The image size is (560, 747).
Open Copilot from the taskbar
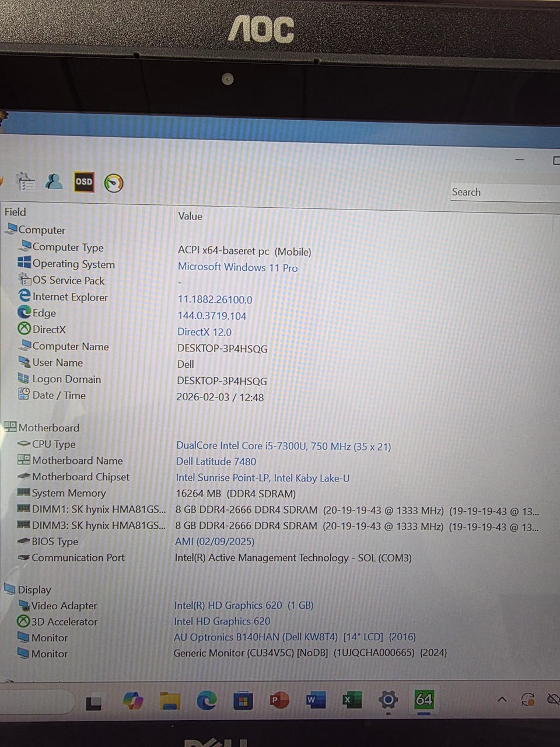pos(134,700)
